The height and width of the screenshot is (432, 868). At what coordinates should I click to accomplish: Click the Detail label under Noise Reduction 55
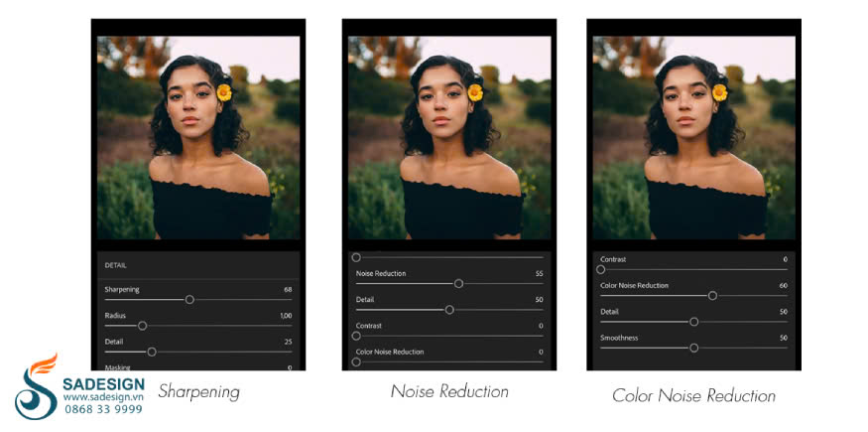(x=365, y=300)
